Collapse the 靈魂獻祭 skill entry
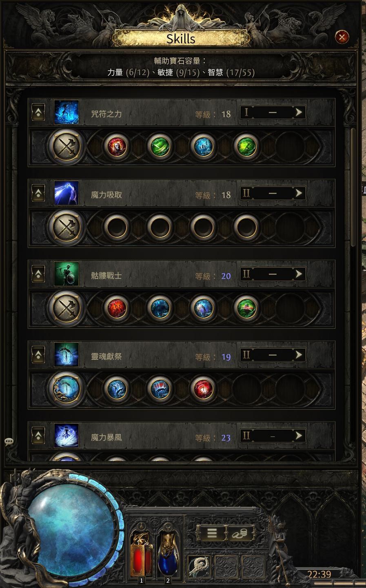 click(38, 355)
